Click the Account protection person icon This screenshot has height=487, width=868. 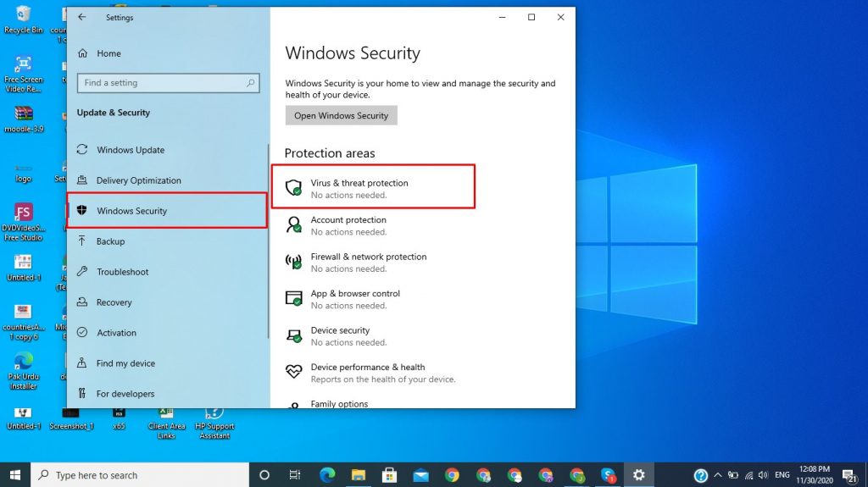click(x=294, y=225)
